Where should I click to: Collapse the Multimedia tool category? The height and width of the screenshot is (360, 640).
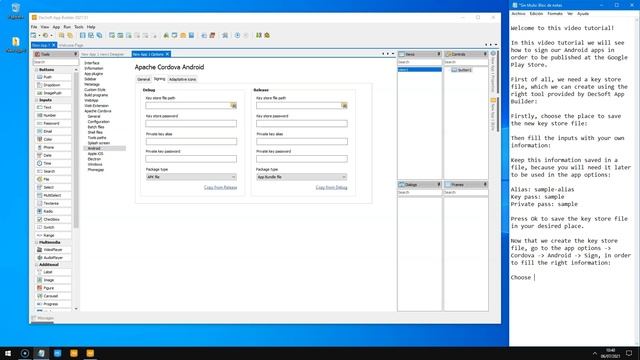coord(36,242)
